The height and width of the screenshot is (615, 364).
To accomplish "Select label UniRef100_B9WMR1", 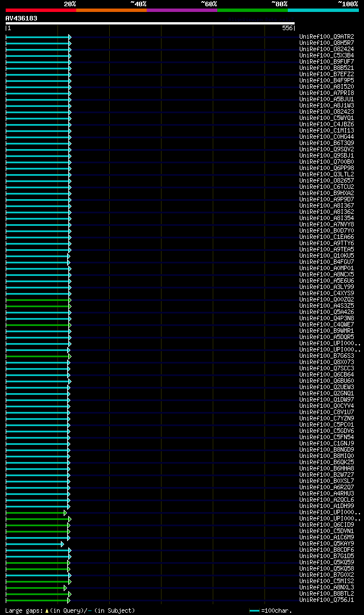I will coord(326,332).
